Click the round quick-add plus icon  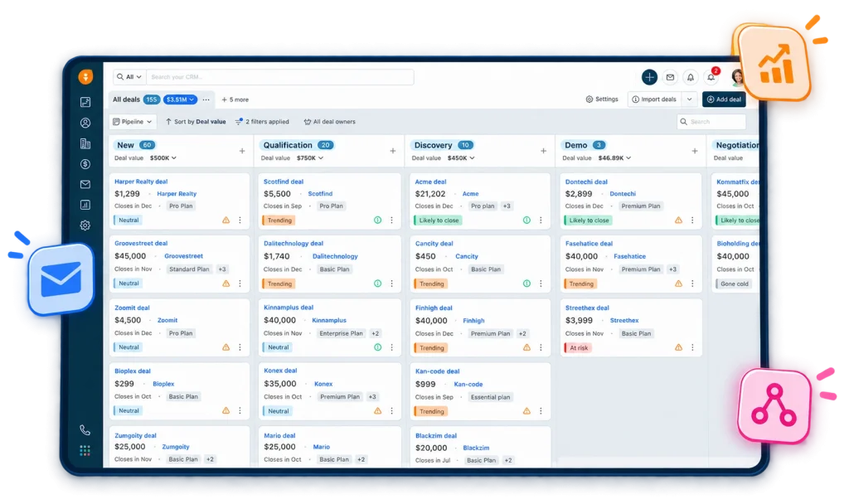tap(649, 77)
